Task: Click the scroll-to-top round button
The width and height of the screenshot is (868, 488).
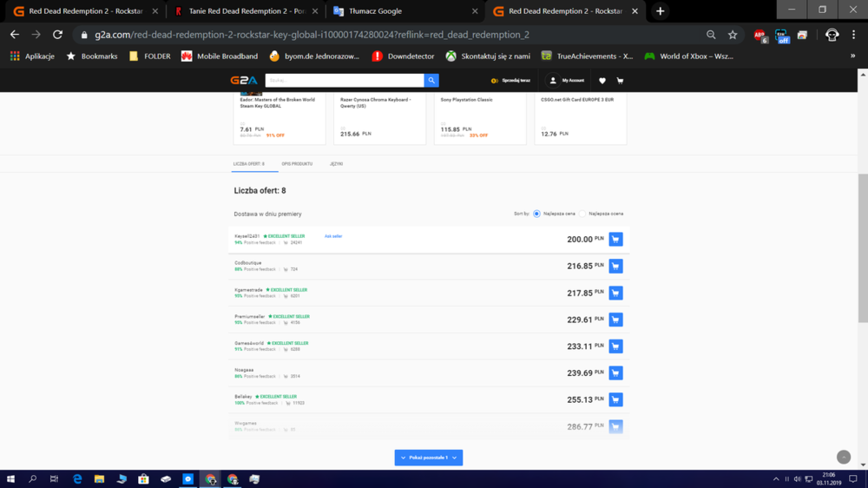Action: 844,457
